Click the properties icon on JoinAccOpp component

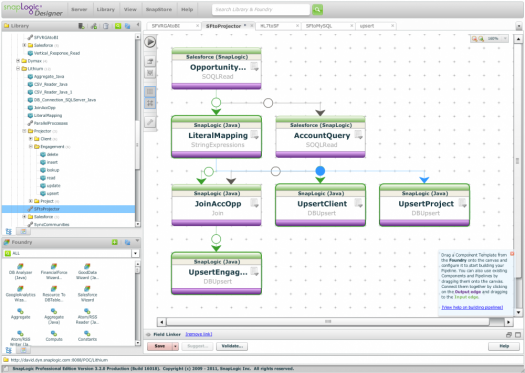(x=255, y=203)
